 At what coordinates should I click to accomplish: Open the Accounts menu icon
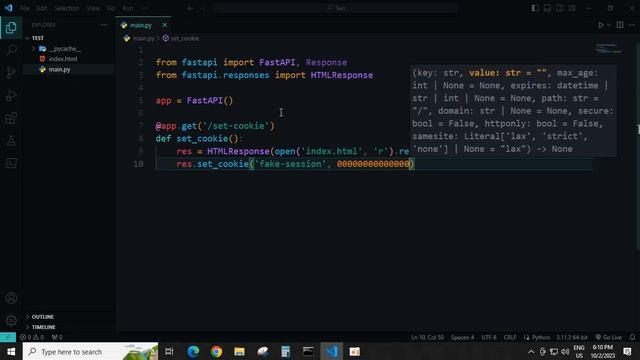click(11, 298)
